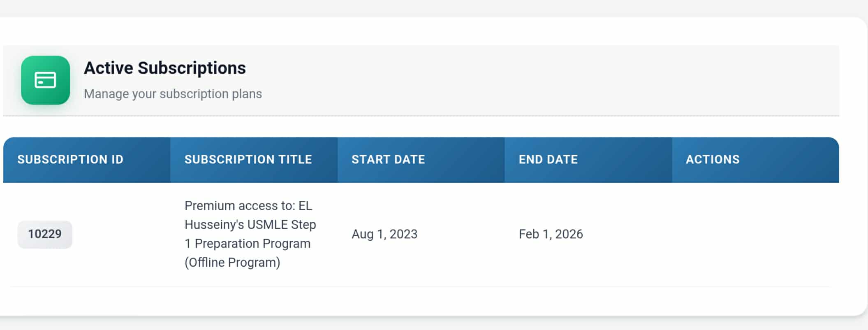The height and width of the screenshot is (330, 868).
Task: Click the Aug 1, 2023 start date
Action: [x=384, y=234]
